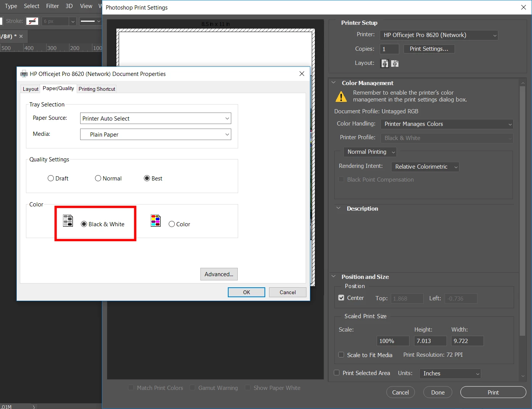The height and width of the screenshot is (409, 532).
Task: Open the Units dropdown set to Inches
Action: [450, 374]
